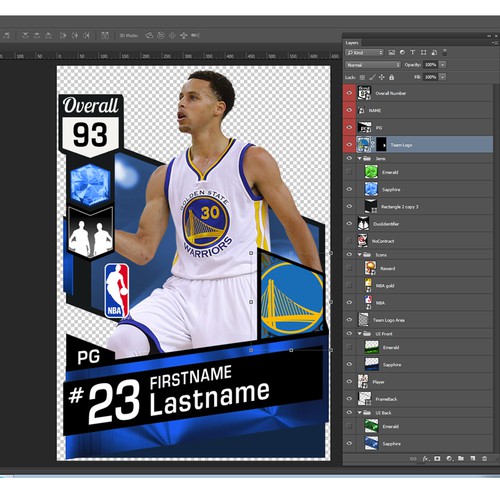Hide the Overall Number layer
This screenshot has width=500, height=500.
coord(349,93)
